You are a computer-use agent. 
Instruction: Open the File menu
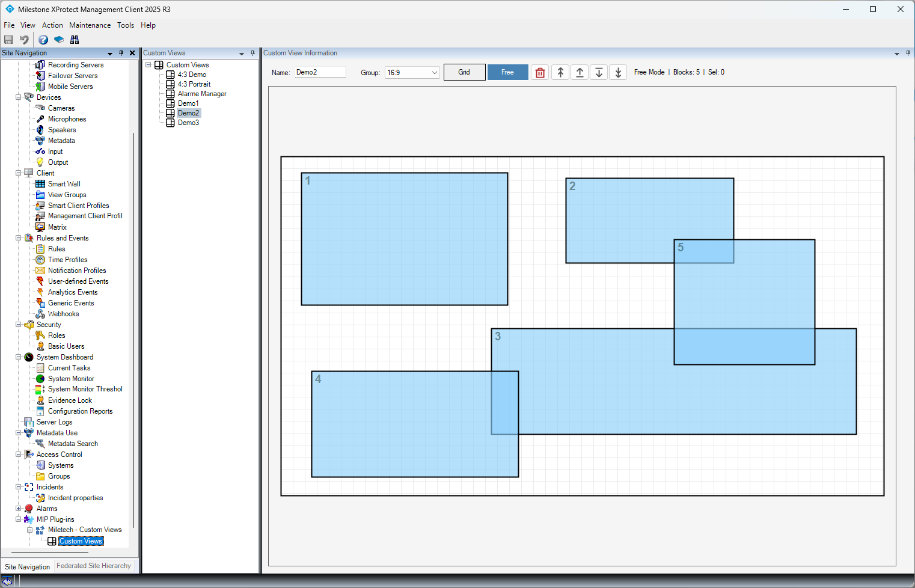click(9, 25)
